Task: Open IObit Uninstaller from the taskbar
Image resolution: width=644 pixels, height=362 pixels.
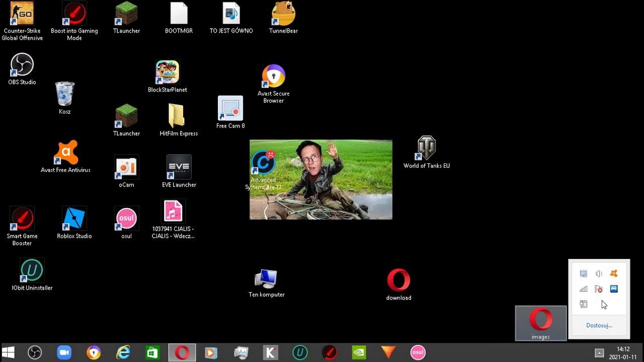Action: [x=300, y=352]
